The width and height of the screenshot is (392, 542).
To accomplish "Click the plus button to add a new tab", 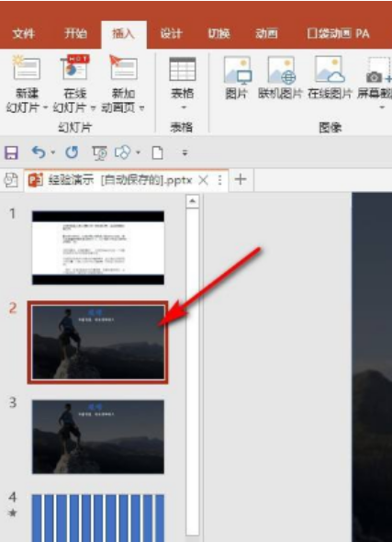I will tap(241, 180).
